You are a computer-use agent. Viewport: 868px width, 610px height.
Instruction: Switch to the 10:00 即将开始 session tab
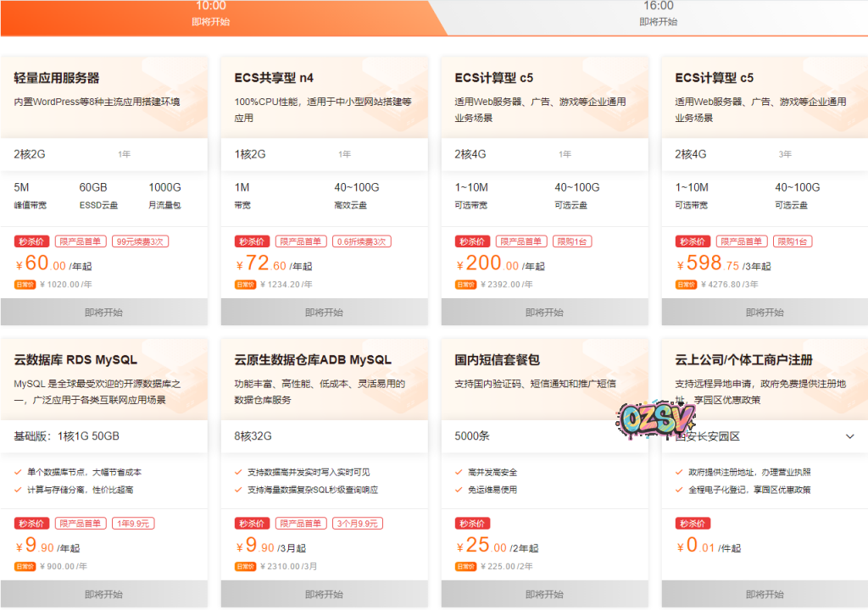[210, 14]
